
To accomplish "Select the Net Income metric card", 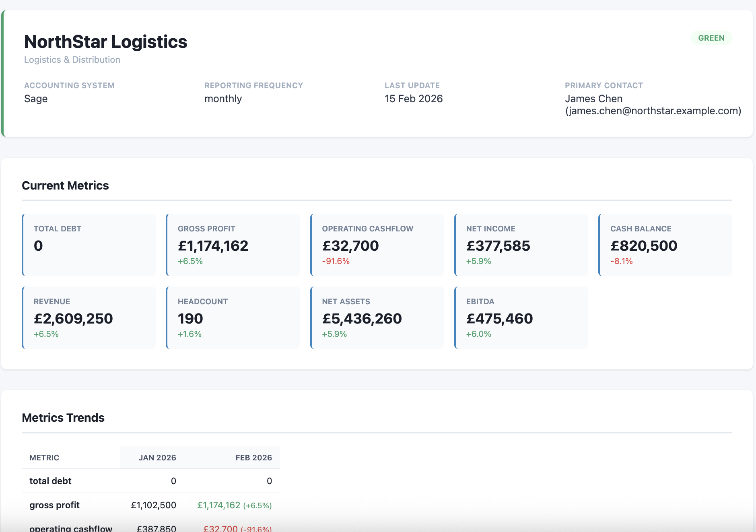I will (x=521, y=244).
